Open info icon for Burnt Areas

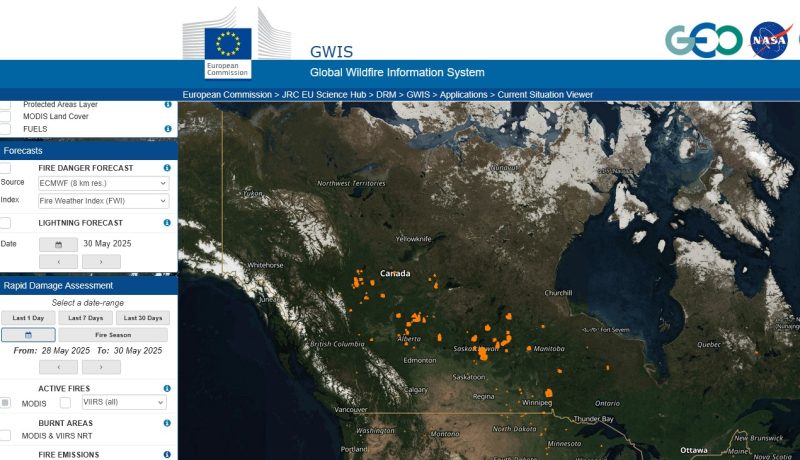tap(167, 423)
